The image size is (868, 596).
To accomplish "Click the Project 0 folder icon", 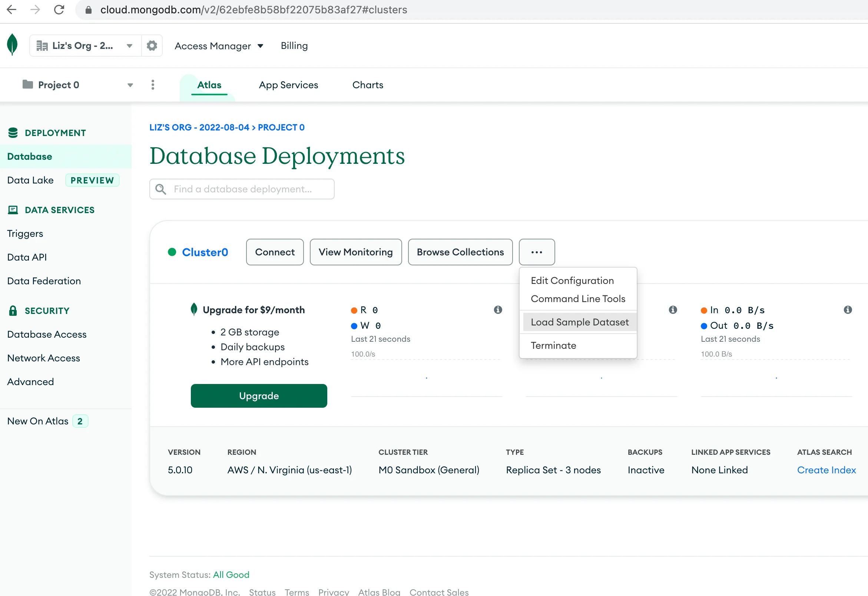I will [x=28, y=85].
